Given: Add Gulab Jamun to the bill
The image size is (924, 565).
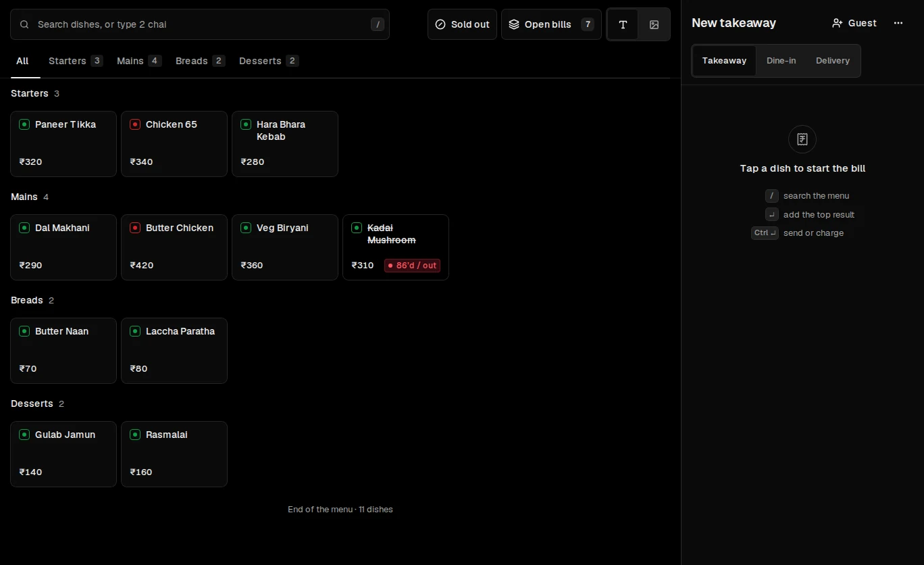Looking at the screenshot, I should [63, 454].
